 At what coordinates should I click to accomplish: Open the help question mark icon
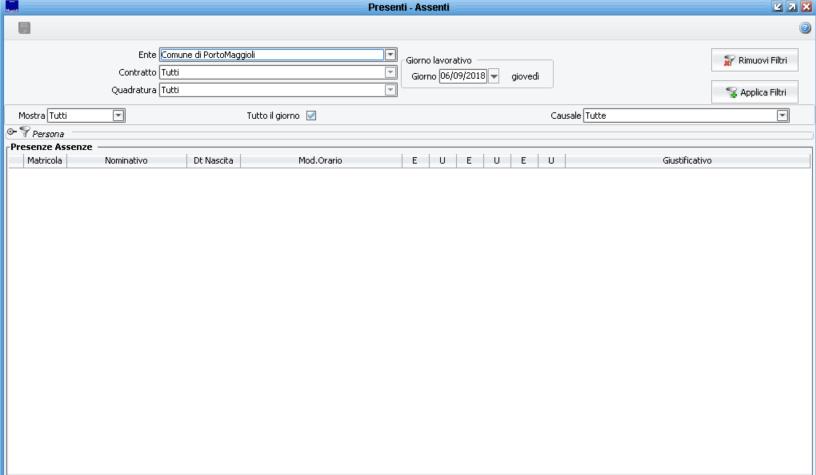click(805, 28)
